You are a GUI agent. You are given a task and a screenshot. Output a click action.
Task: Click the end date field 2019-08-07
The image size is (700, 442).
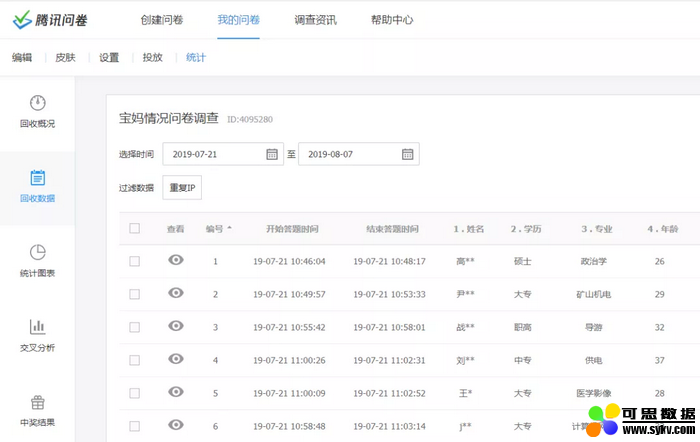click(359, 154)
